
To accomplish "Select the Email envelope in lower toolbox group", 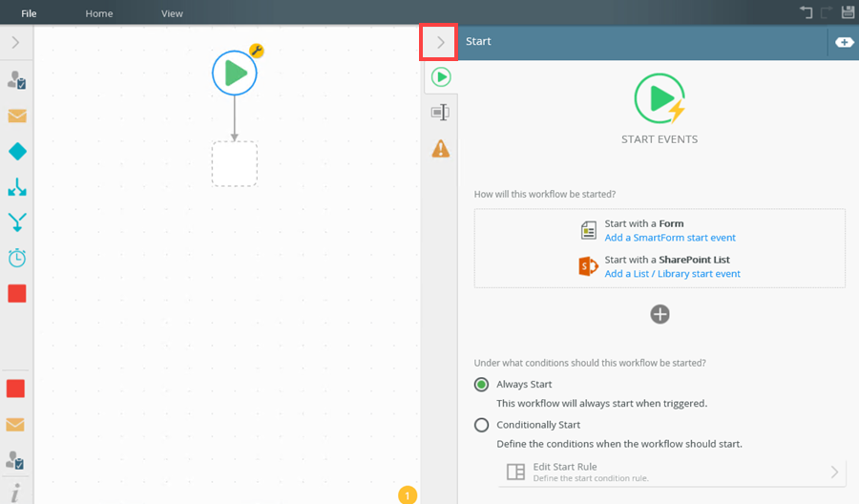I will pyautogui.click(x=15, y=425).
